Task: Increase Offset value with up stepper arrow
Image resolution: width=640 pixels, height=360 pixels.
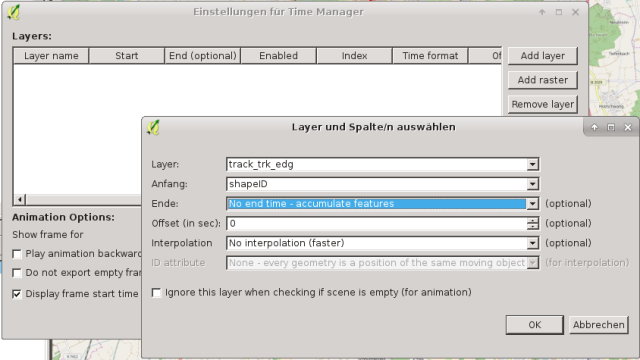Action: point(533,220)
